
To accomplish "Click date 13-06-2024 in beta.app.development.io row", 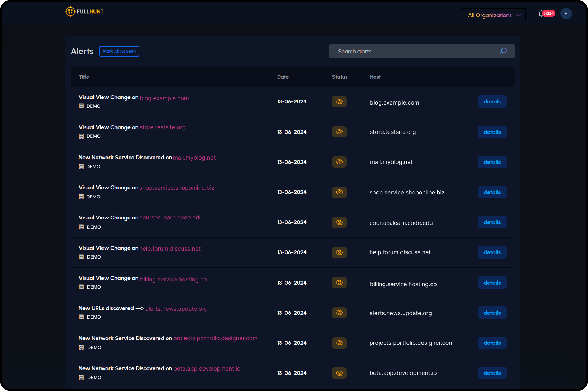I will coord(292,373).
